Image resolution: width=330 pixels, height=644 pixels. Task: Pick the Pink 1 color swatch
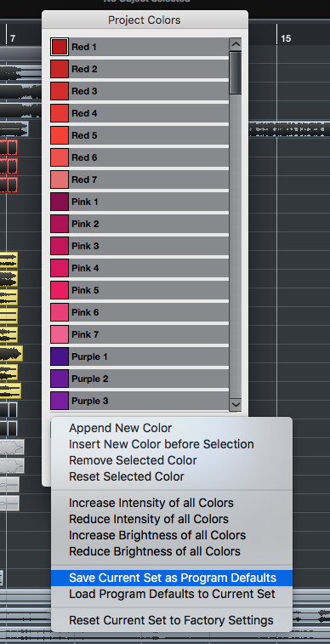[x=60, y=202]
